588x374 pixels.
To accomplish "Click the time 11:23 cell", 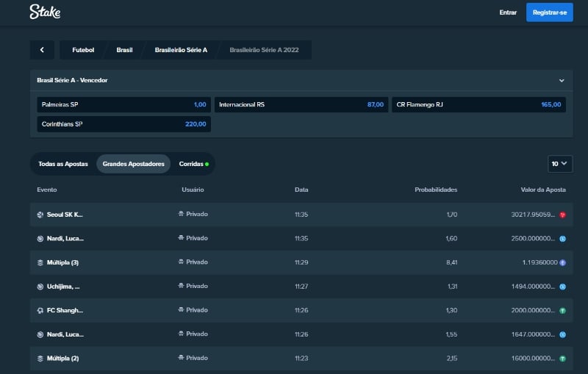I will coord(301,359).
